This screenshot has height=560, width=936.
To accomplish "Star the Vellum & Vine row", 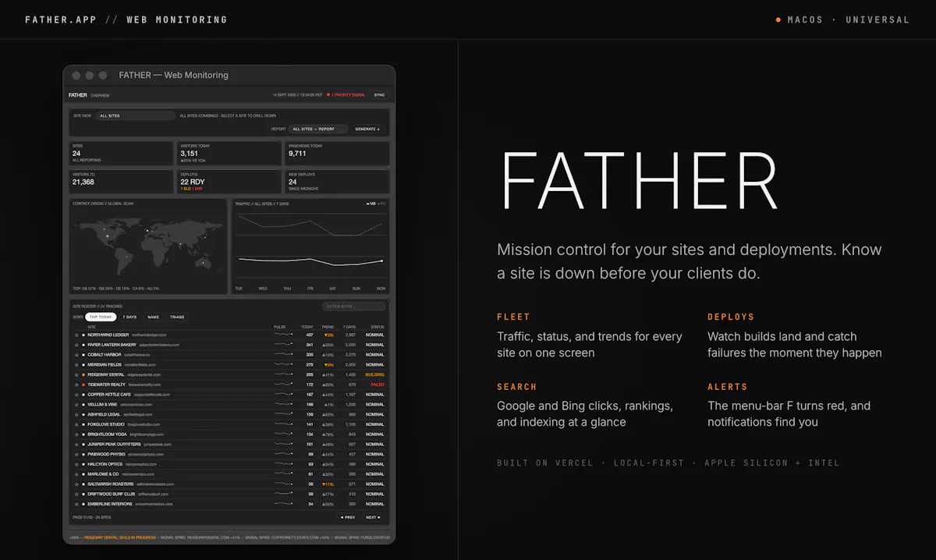I will 76,404.
